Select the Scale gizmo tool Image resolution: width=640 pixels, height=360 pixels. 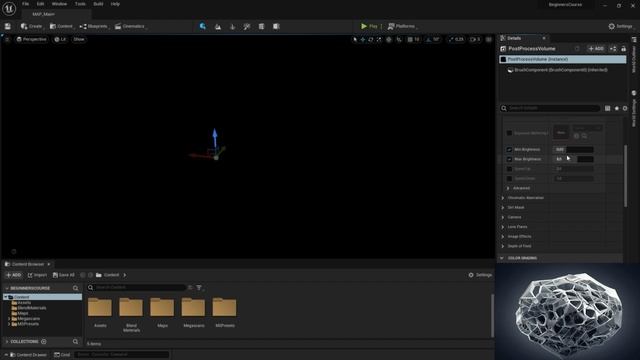(x=379, y=40)
